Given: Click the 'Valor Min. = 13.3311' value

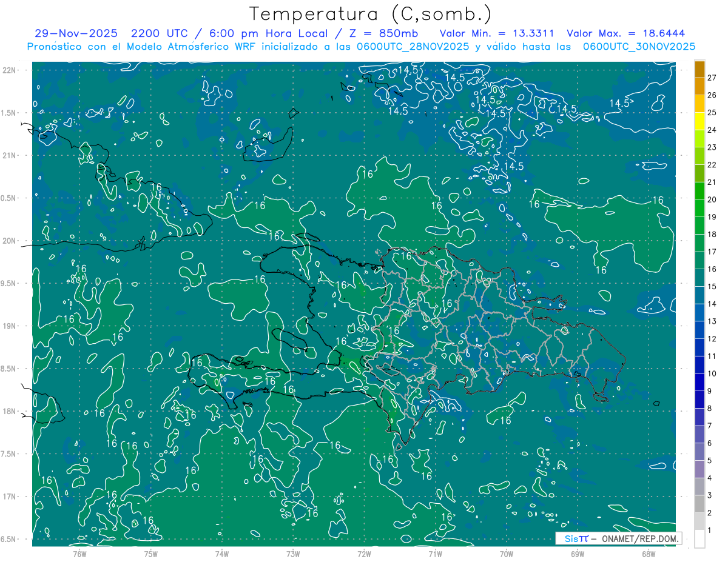Looking at the screenshot, I should (x=497, y=34).
